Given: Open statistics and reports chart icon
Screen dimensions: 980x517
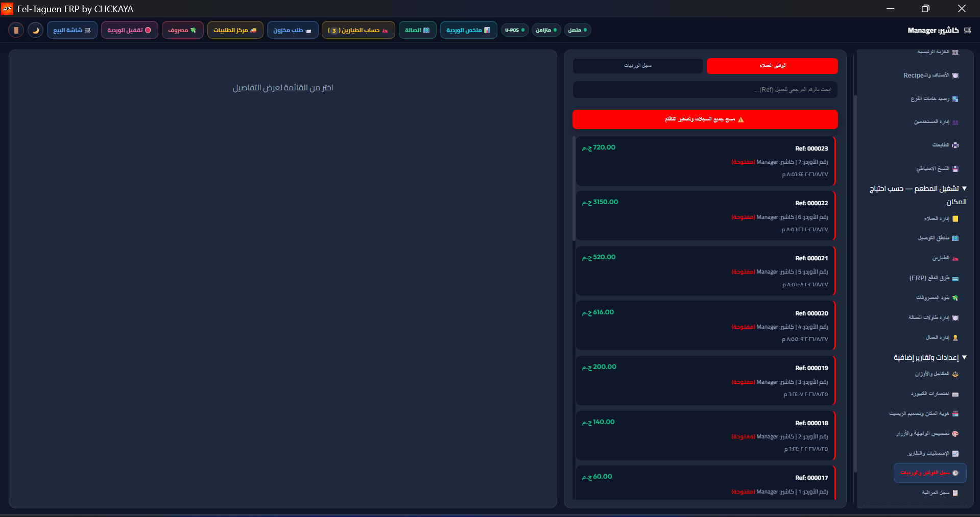Looking at the screenshot, I should pos(955,453).
